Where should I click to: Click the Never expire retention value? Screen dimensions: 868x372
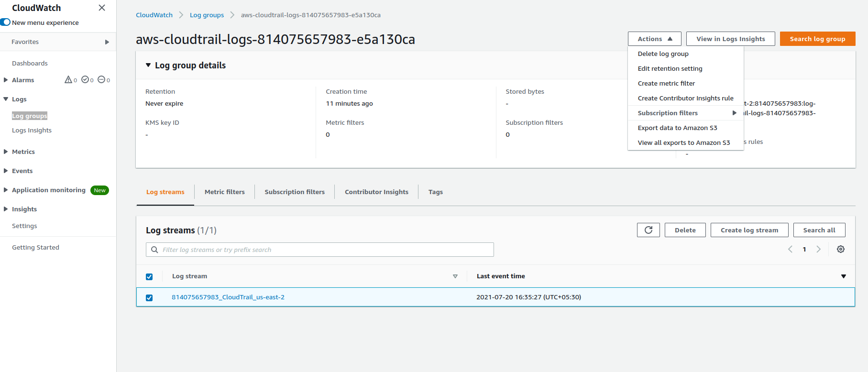point(164,103)
